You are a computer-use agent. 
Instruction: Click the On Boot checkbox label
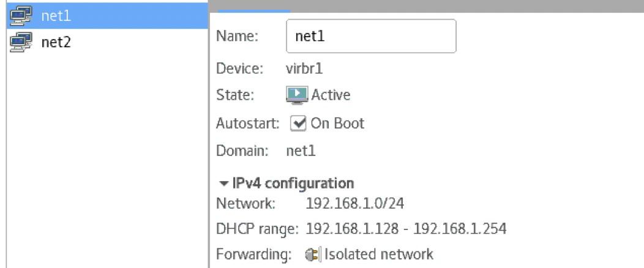click(x=337, y=123)
